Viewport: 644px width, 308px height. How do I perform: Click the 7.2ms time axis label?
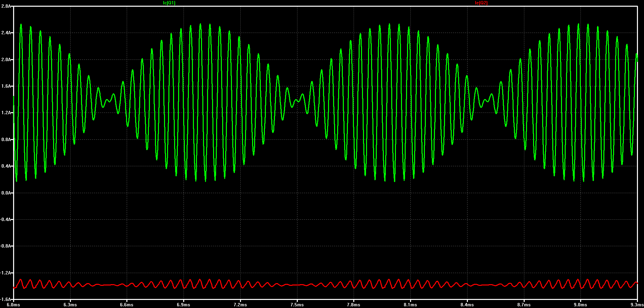[240, 305]
